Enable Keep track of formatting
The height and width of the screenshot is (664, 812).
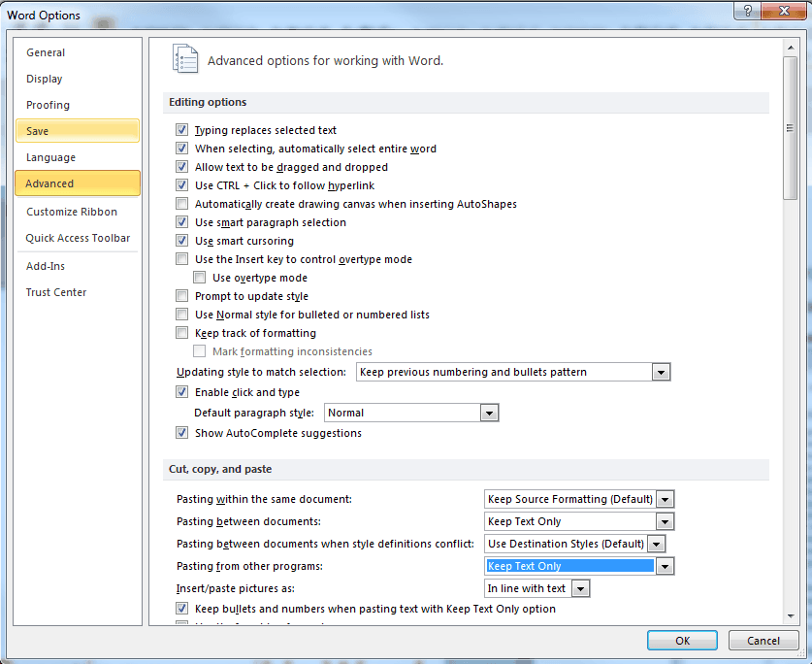(x=181, y=333)
